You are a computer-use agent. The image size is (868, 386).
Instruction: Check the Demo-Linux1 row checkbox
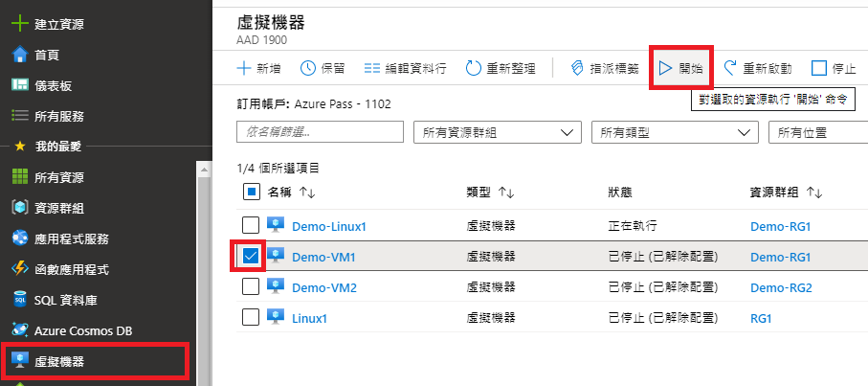click(250, 226)
